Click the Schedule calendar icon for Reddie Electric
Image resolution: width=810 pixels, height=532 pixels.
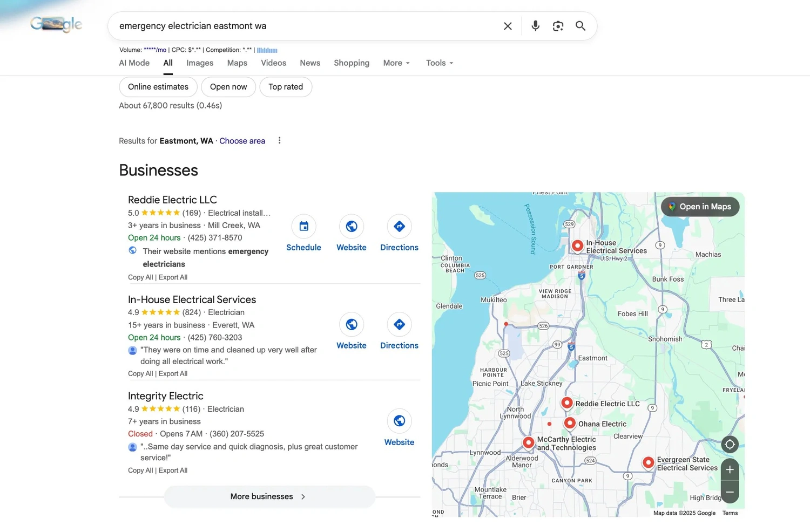pos(303,227)
